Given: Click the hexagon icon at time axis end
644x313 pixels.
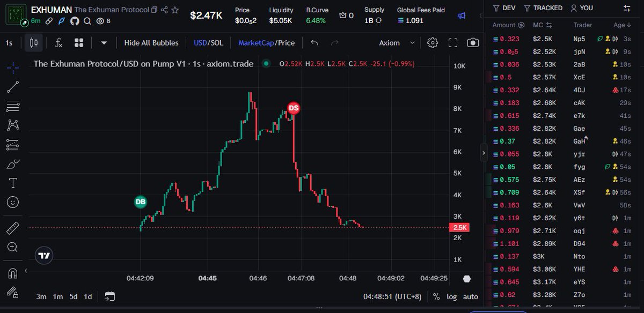Looking at the screenshot, I should (467, 279).
